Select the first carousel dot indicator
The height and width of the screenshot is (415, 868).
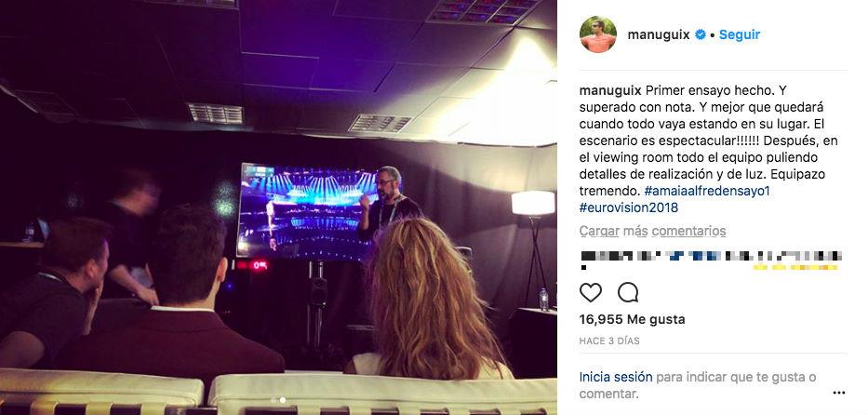[273, 399]
